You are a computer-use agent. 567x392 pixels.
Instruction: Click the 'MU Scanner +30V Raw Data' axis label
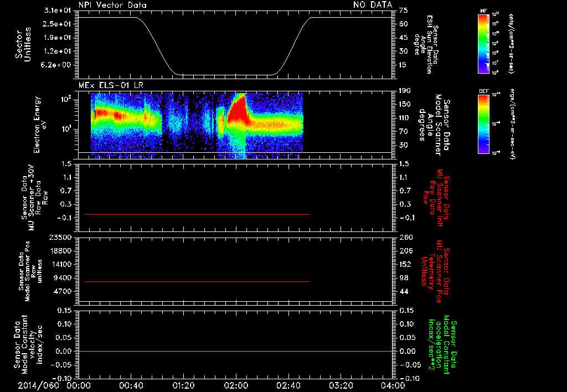(34, 198)
